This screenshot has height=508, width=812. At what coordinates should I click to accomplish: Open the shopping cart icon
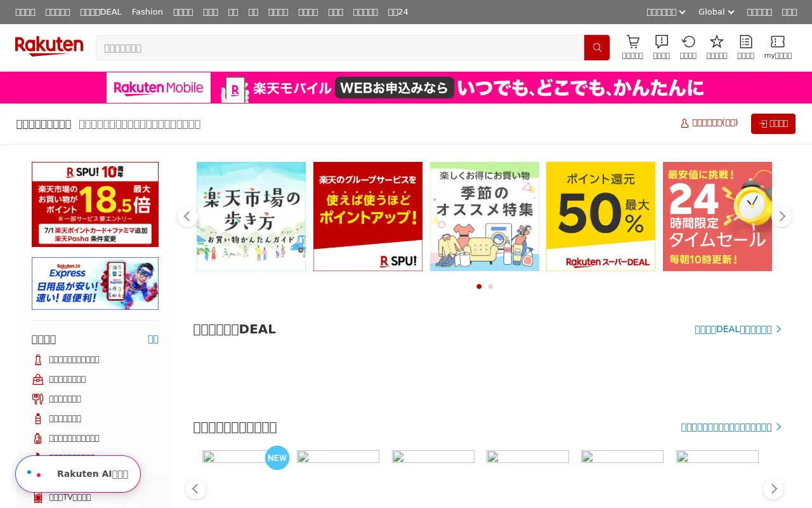click(632, 42)
